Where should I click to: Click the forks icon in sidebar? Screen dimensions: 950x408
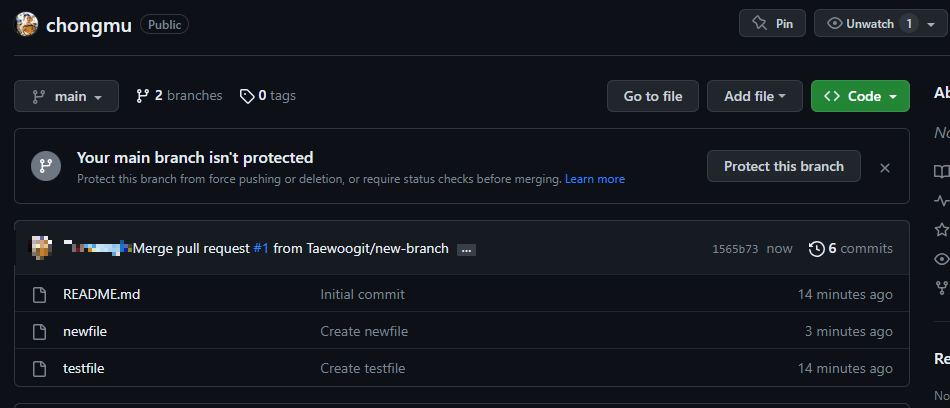942,287
